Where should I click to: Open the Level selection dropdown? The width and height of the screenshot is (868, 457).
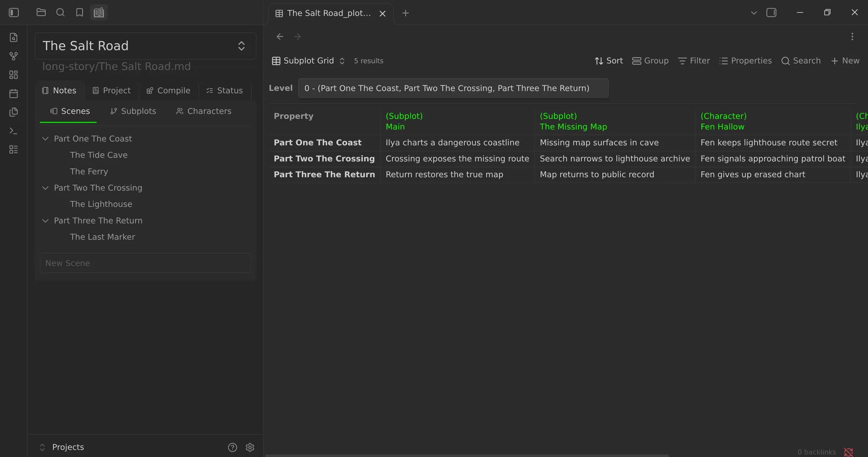click(453, 88)
